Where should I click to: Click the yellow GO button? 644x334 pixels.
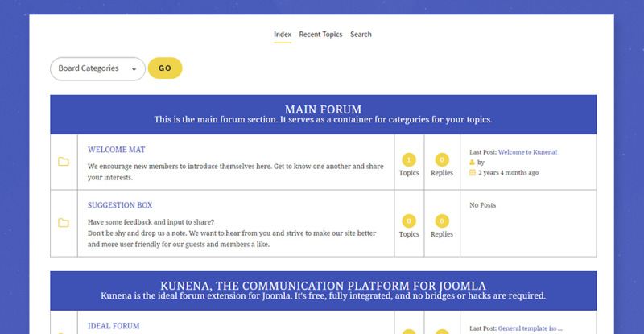click(x=165, y=68)
